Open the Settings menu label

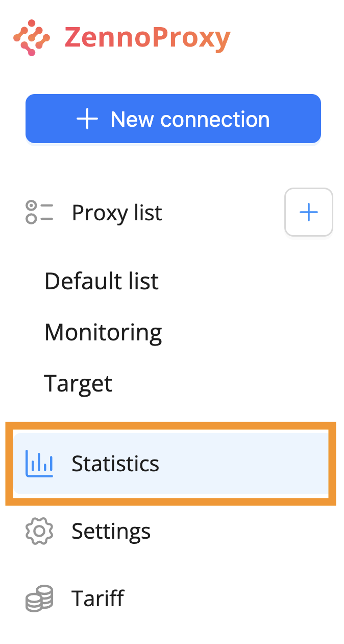(111, 532)
